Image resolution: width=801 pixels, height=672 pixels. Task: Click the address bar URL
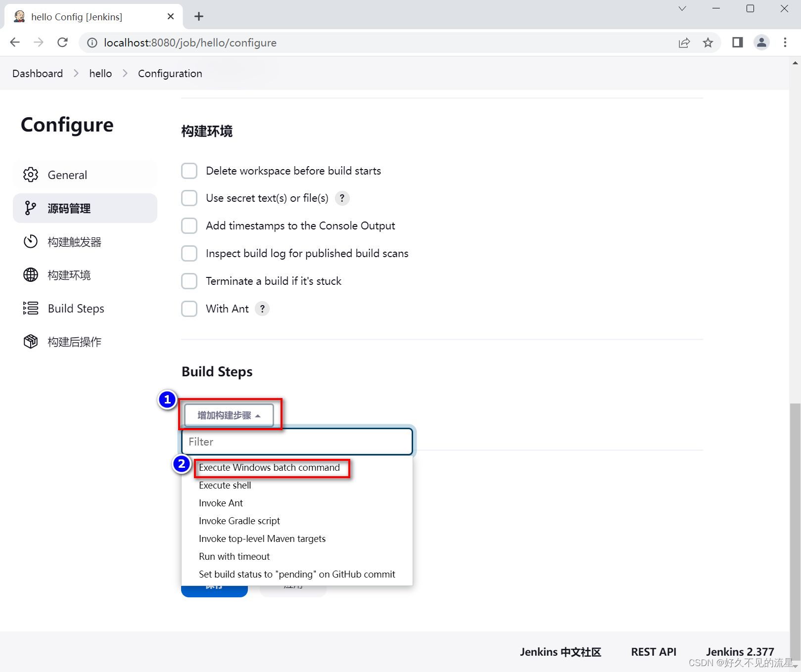coord(190,43)
